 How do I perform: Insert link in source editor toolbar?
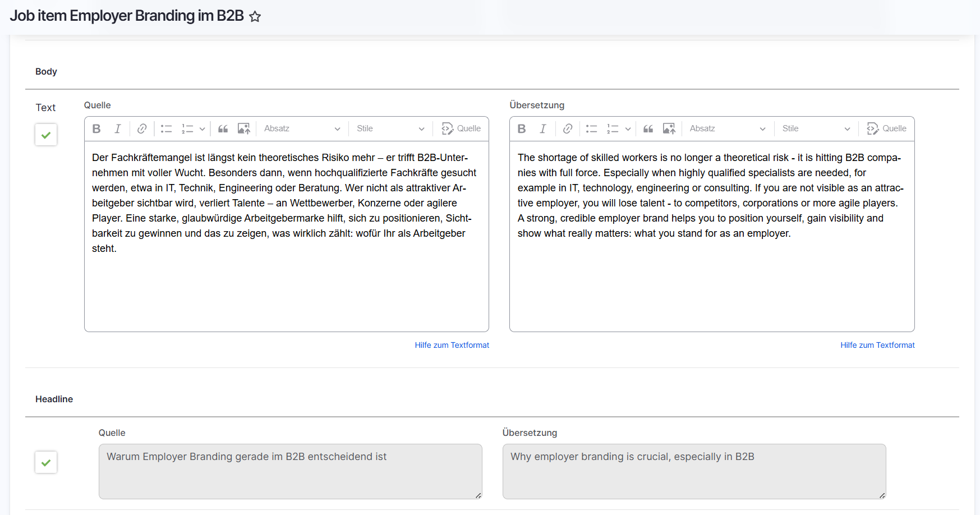coord(142,128)
